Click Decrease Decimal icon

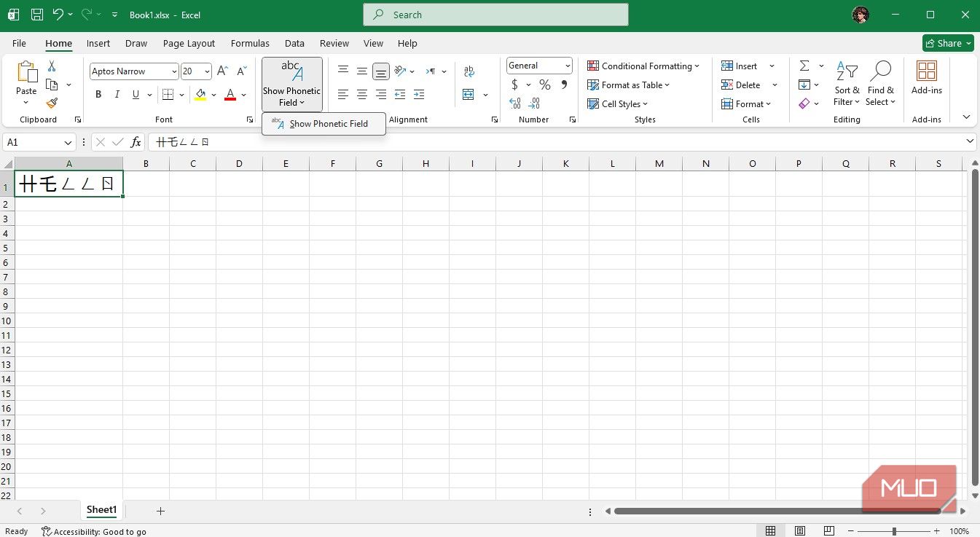pyautogui.click(x=535, y=103)
